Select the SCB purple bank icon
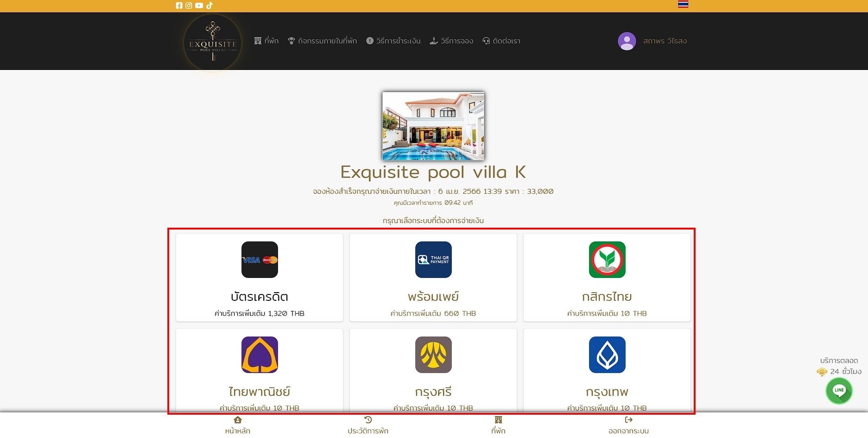This screenshot has width=868, height=438. (x=259, y=355)
